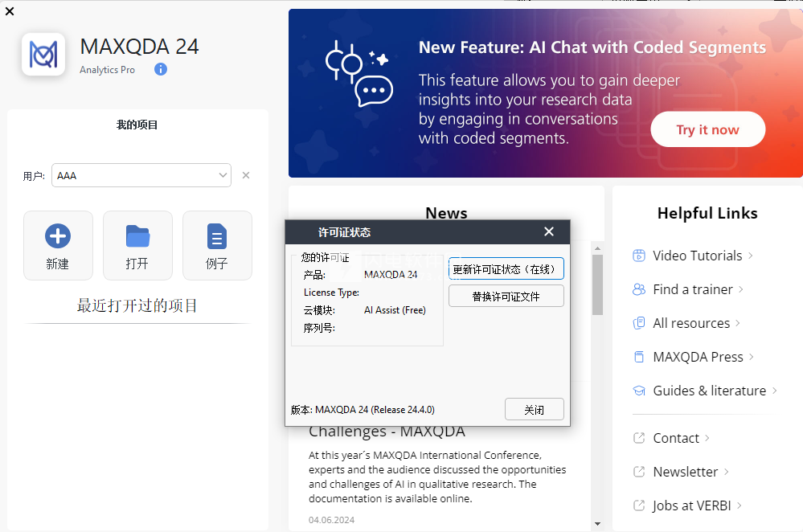Expand the All resources chevron

point(738,323)
